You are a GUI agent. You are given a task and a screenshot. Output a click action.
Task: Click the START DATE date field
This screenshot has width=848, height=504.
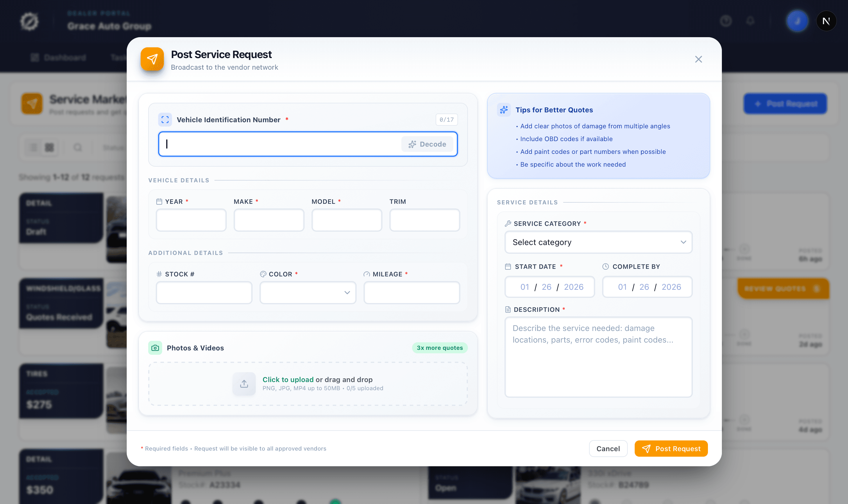pyautogui.click(x=550, y=287)
